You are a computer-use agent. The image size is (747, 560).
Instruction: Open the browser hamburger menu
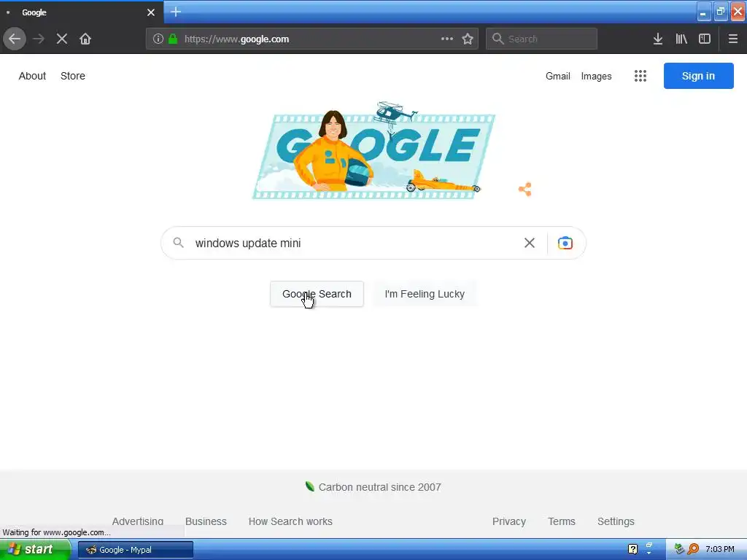[733, 39]
